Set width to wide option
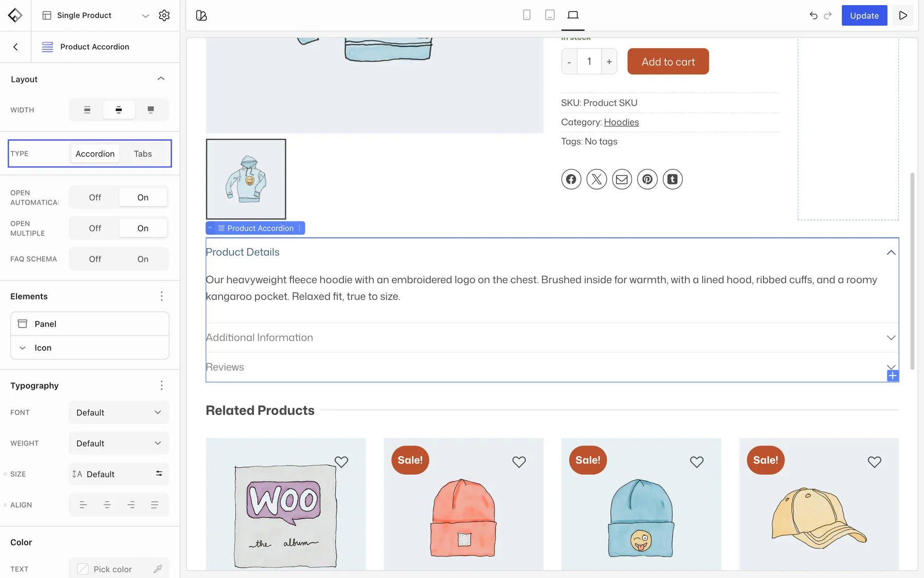This screenshot has width=924, height=578. pos(119,109)
